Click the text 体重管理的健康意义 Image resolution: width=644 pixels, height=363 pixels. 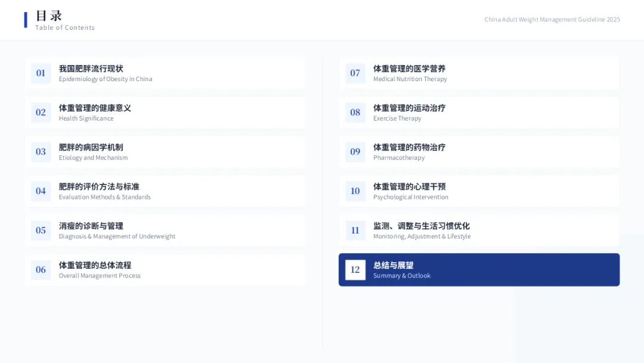95,108
